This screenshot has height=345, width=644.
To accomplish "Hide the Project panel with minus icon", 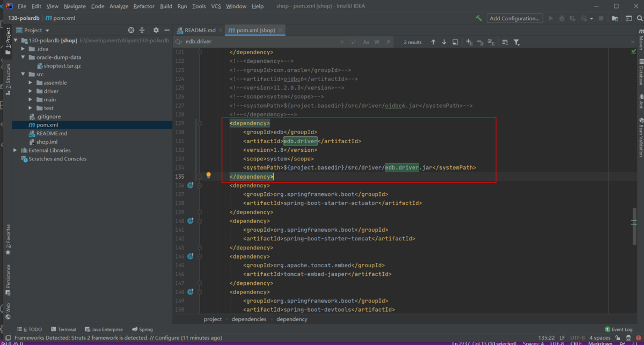I will click(x=166, y=31).
